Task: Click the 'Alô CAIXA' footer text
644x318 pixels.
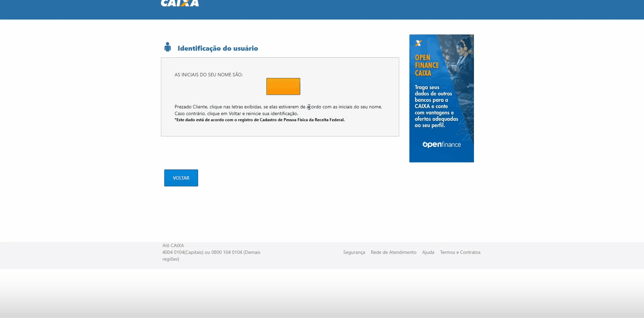Action: 173,245
